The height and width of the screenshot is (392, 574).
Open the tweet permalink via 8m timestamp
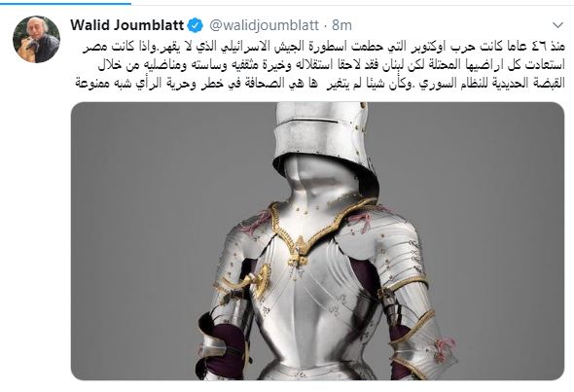(x=341, y=25)
